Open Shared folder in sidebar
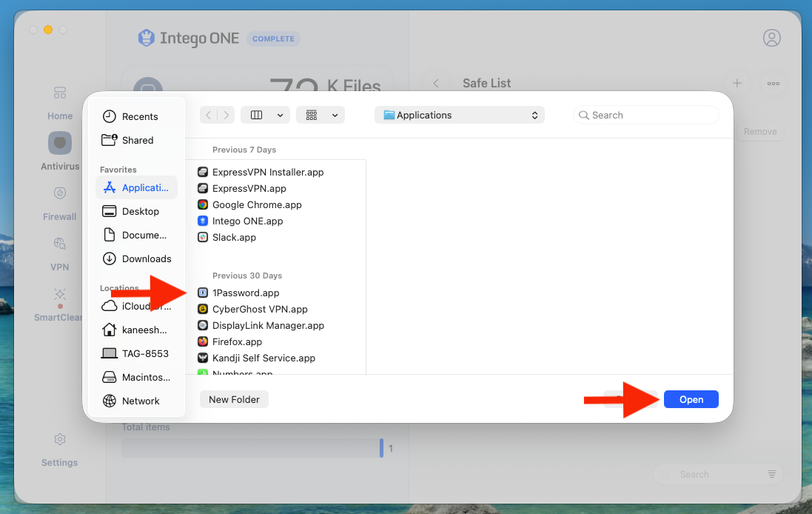Image resolution: width=812 pixels, height=514 pixels. [x=137, y=140]
